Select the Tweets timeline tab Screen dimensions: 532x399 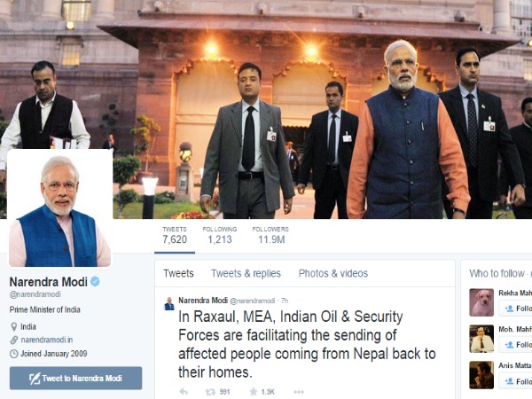coord(178,273)
